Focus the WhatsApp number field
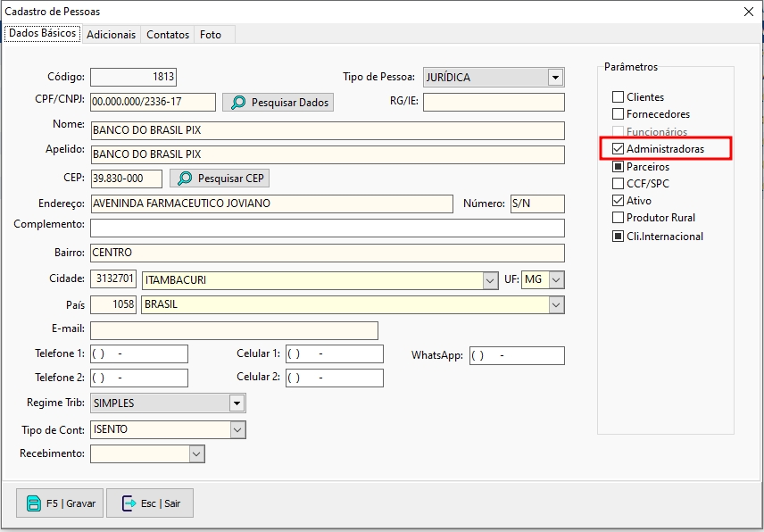Image resolution: width=764 pixels, height=532 pixels. (x=517, y=355)
